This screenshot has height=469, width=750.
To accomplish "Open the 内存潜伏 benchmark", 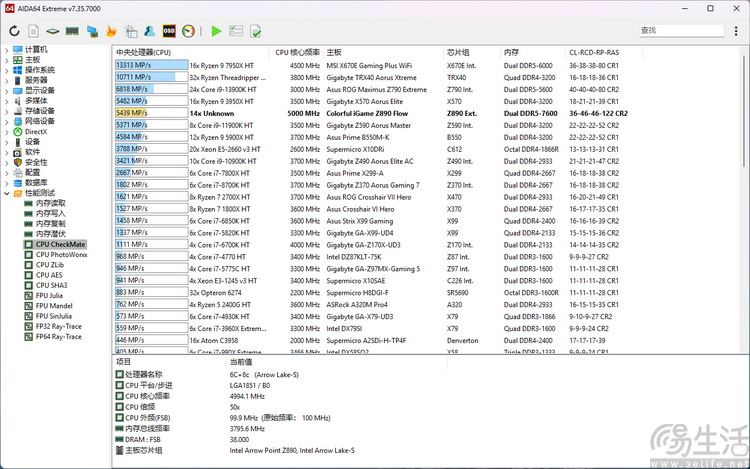I will (x=50, y=234).
